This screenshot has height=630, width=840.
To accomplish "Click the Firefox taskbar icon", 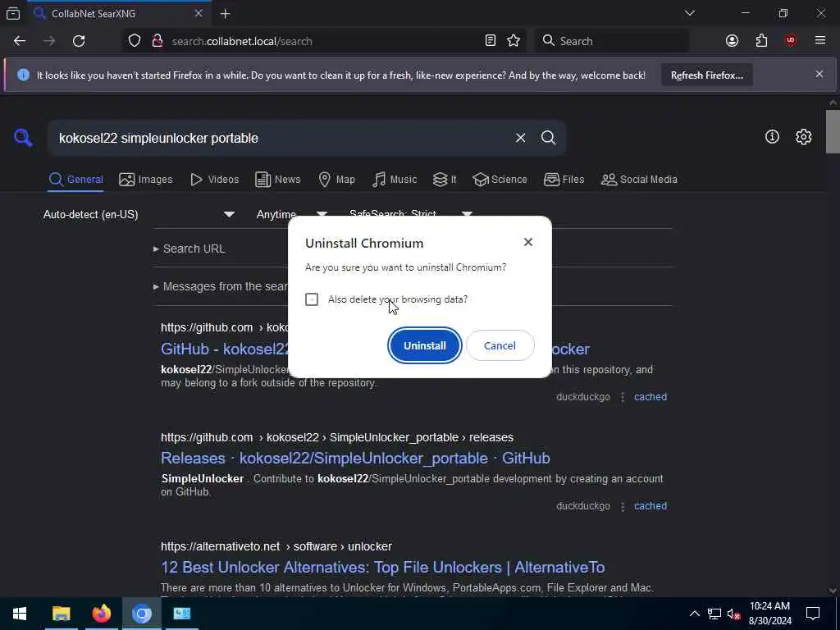I will 101,614.
